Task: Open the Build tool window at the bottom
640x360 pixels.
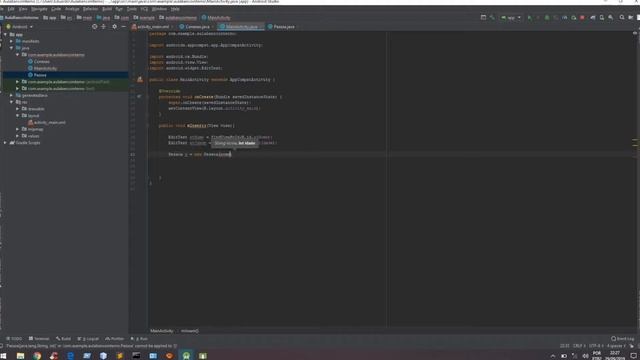Action: 64,339
